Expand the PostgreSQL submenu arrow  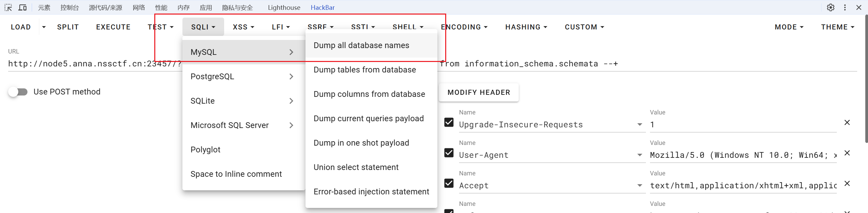291,77
